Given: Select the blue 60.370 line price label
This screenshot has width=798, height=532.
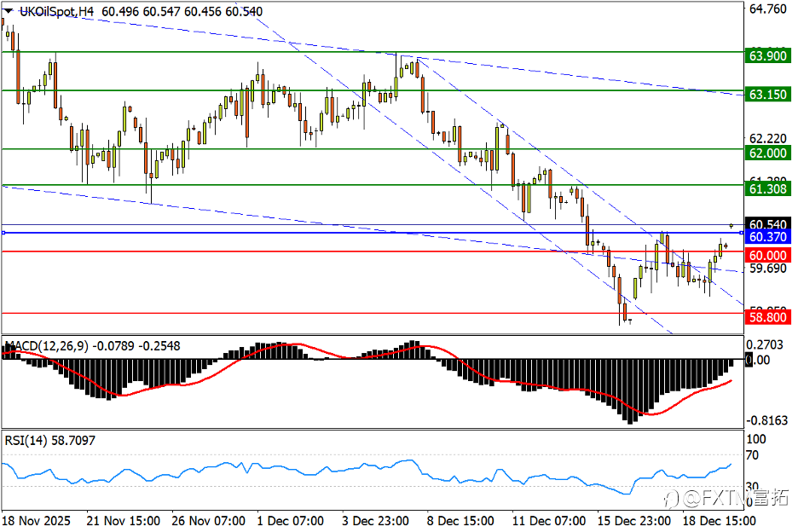Looking at the screenshot, I should pos(768,237).
